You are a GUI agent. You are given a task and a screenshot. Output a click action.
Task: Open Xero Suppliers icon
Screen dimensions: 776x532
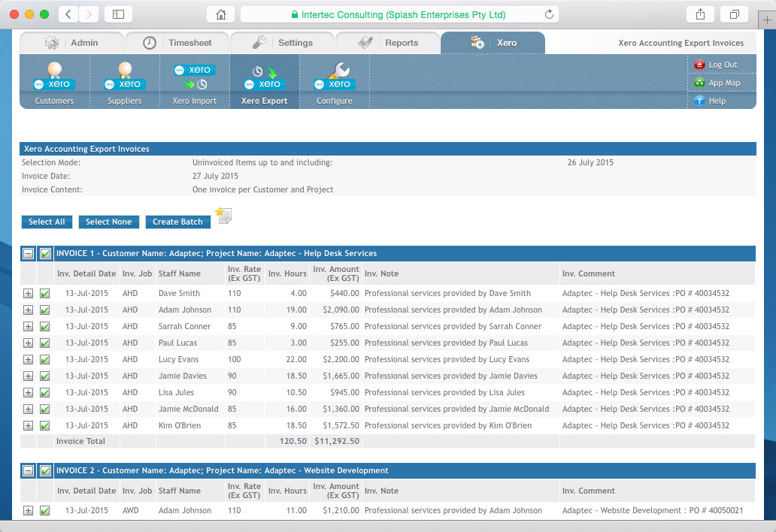point(125,77)
